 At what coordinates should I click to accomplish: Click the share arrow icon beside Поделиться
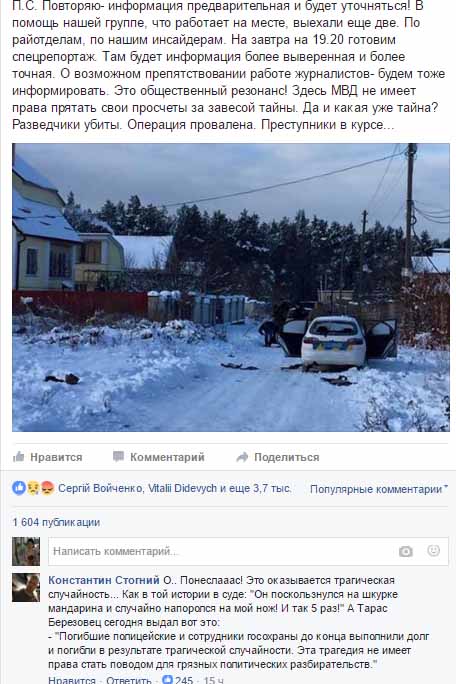[242, 457]
